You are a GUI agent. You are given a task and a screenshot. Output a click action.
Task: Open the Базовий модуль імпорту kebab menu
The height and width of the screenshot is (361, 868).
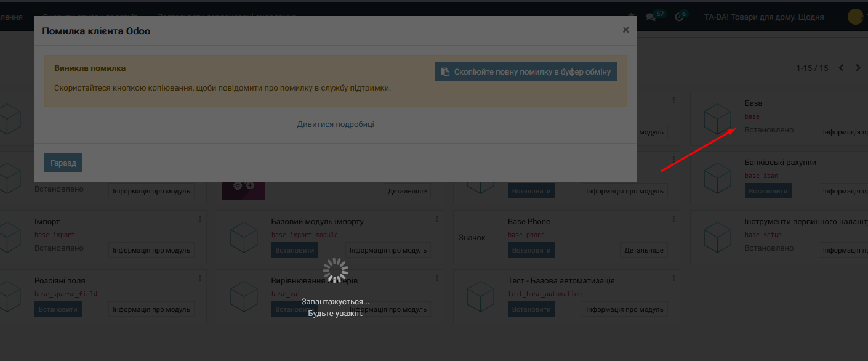click(x=437, y=219)
